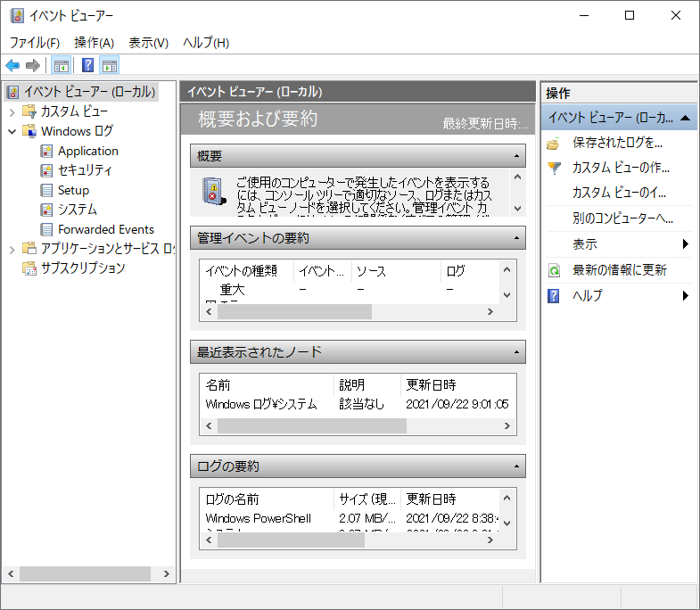
Task: Open the ヘルプ(H) menu
Action: point(206,43)
